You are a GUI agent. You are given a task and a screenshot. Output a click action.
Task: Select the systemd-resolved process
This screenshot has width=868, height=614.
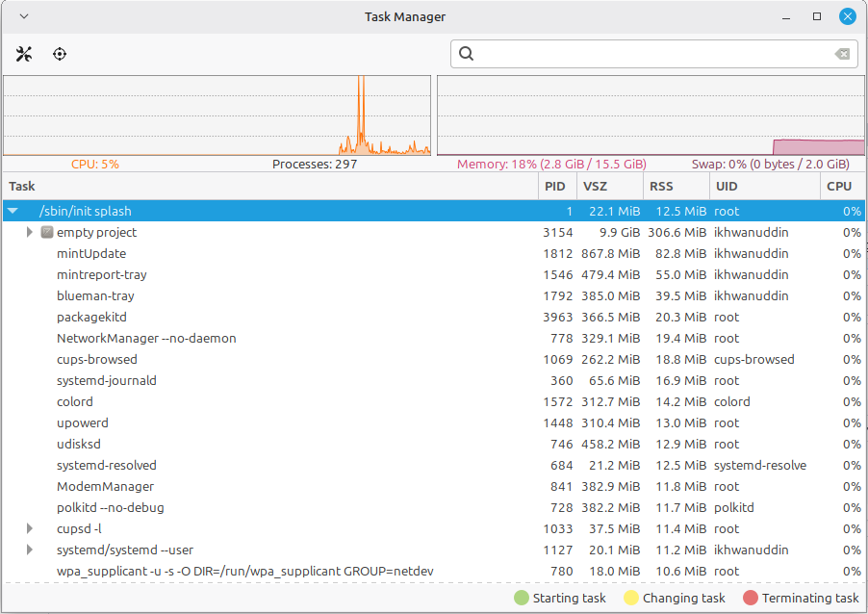pos(434,465)
